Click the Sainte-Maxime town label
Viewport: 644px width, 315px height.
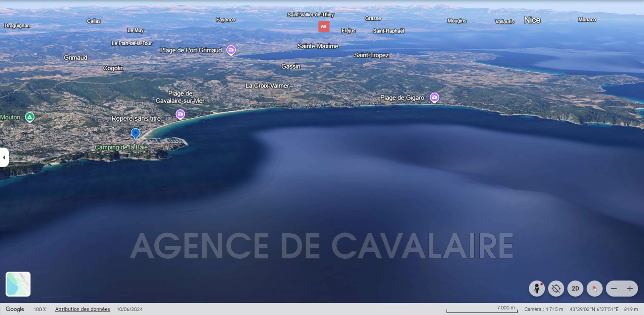click(318, 46)
